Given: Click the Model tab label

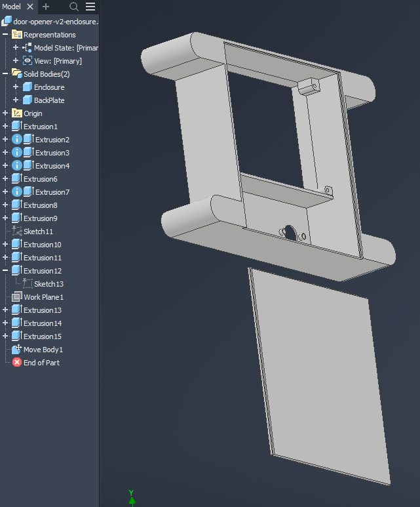Looking at the screenshot, I should click(x=11, y=7).
